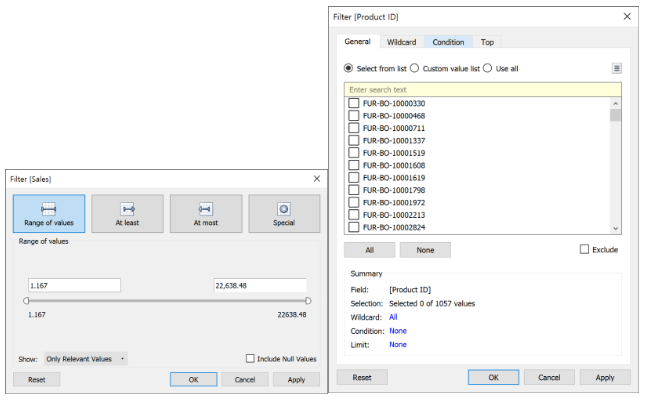
Task: Check the box for FUR-BO-10000711
Action: click(x=354, y=128)
